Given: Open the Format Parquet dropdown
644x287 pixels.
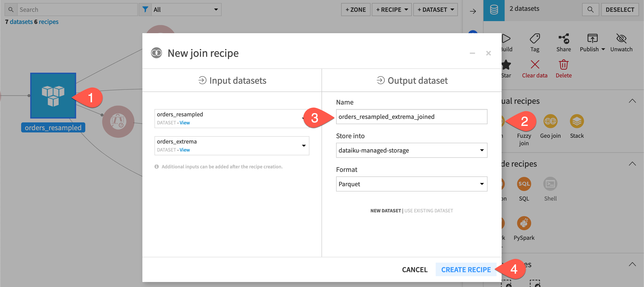Looking at the screenshot, I should tap(412, 184).
